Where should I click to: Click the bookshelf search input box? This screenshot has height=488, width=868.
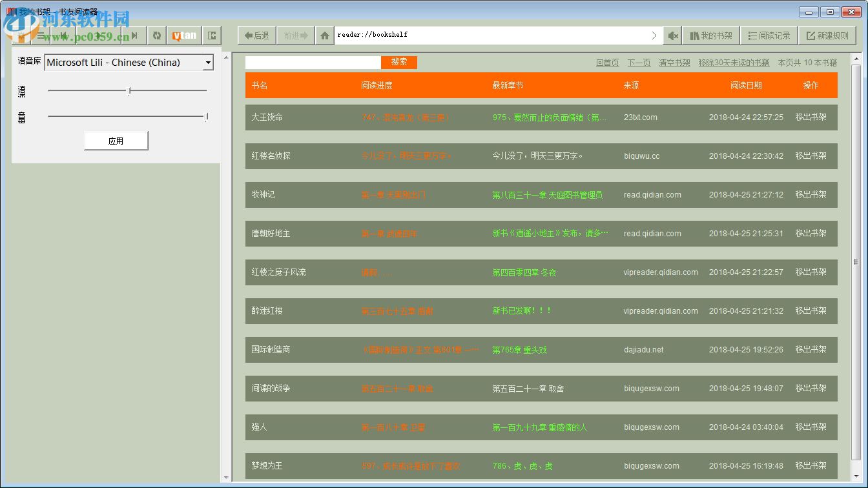pos(313,62)
